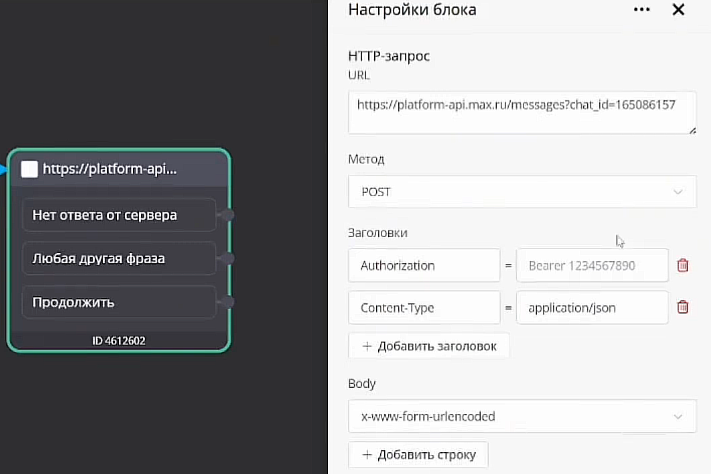This screenshot has width=711, height=474.
Task: Select the 'Любая другая фраза' output row
Action: pyautogui.click(x=118, y=258)
